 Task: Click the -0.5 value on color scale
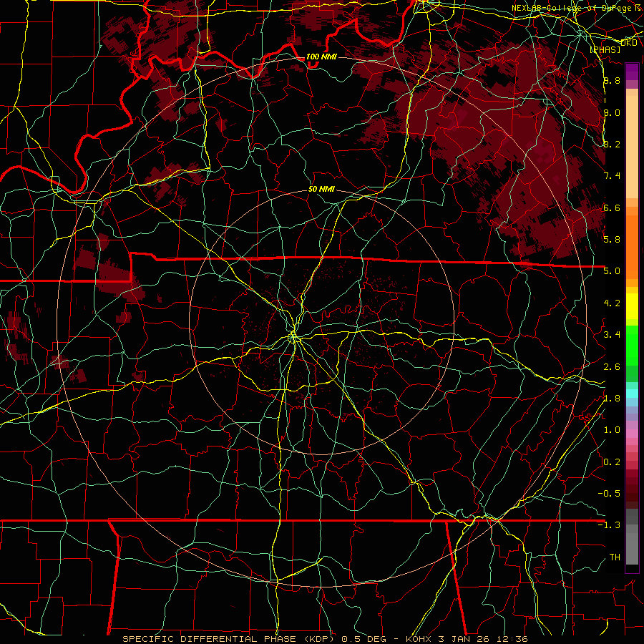609,493
